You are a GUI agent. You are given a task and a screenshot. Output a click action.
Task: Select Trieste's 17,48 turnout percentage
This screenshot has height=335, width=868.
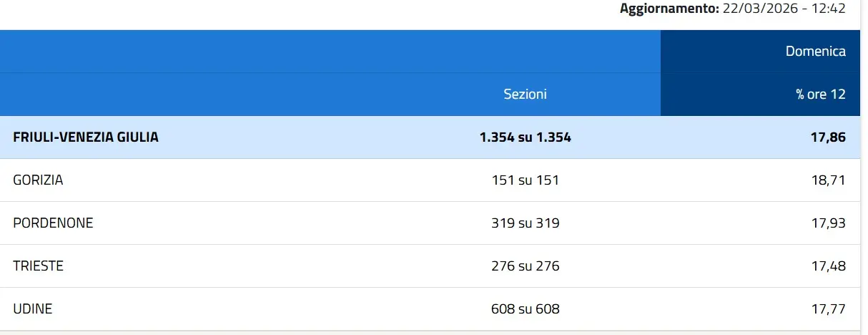(829, 266)
